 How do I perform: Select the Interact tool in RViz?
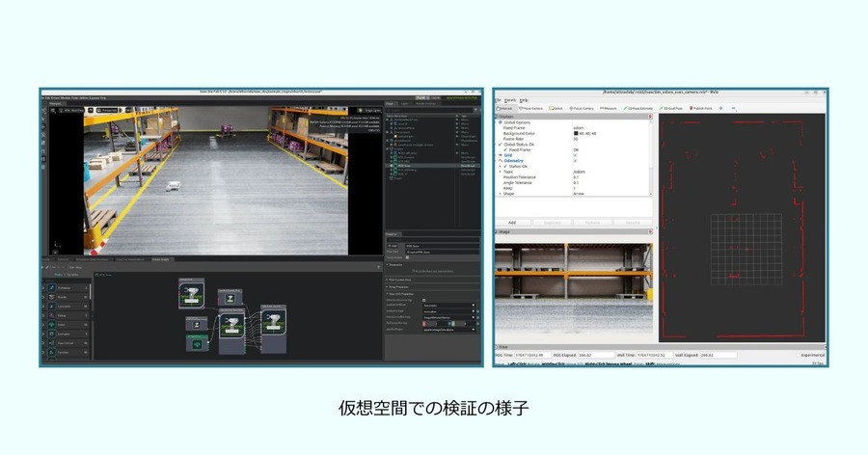click(x=506, y=109)
